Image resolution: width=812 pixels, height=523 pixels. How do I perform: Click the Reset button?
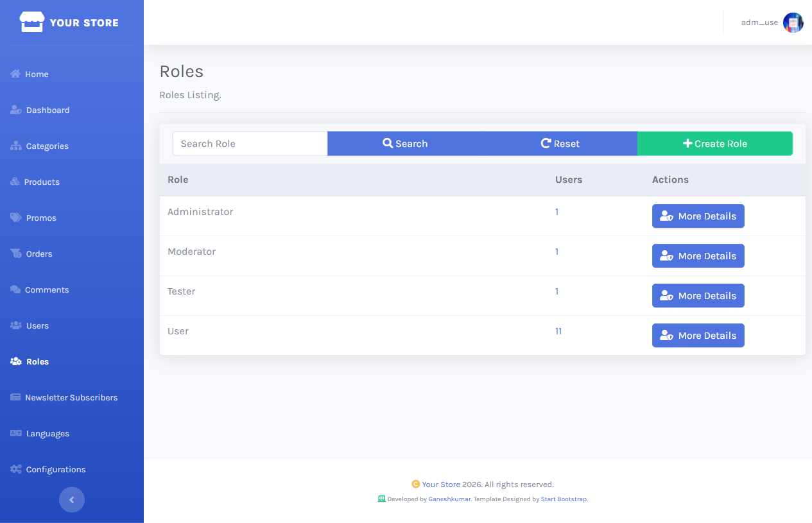point(560,144)
